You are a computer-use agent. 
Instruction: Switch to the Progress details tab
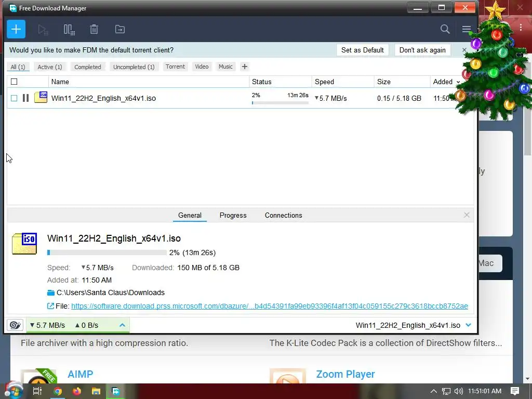233,216
